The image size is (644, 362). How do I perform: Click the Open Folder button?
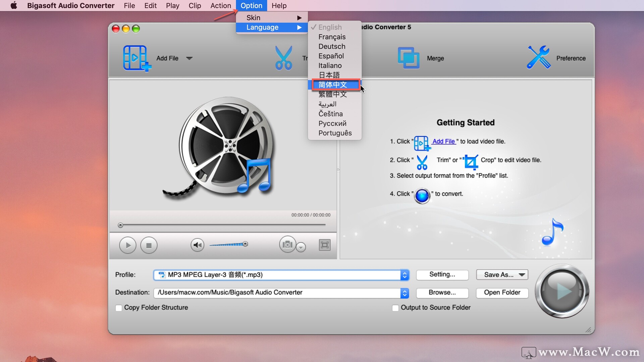coord(502,293)
